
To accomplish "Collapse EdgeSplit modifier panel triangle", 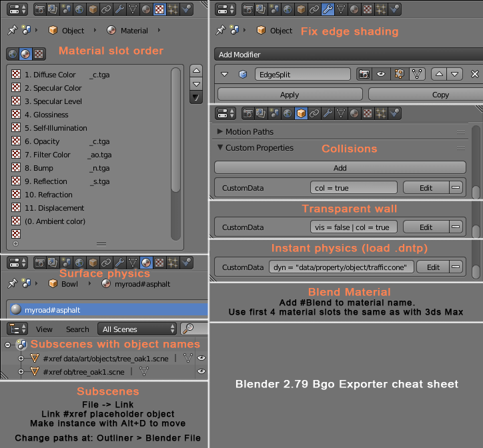I will 225,74.
